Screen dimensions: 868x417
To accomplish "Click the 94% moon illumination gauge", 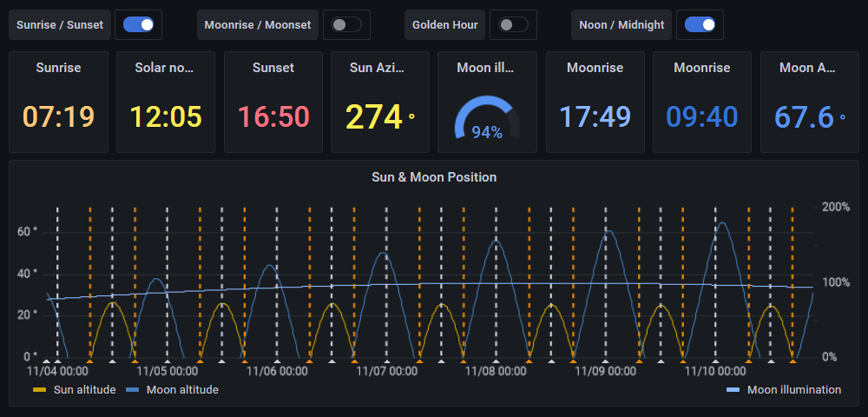I will [487, 118].
